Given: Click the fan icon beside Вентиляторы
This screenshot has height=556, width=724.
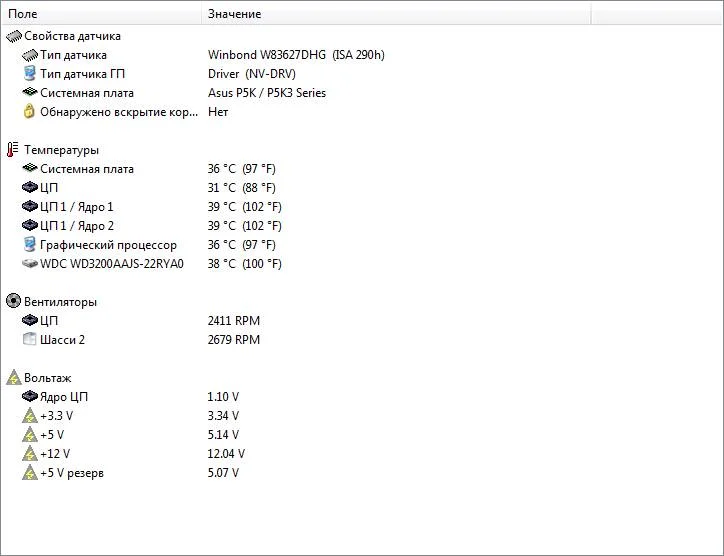Looking at the screenshot, I should tap(13, 302).
